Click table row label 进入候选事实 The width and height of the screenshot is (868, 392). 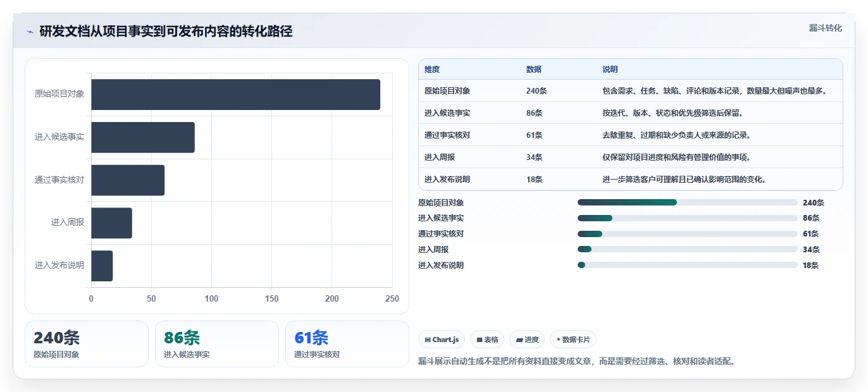click(x=447, y=113)
